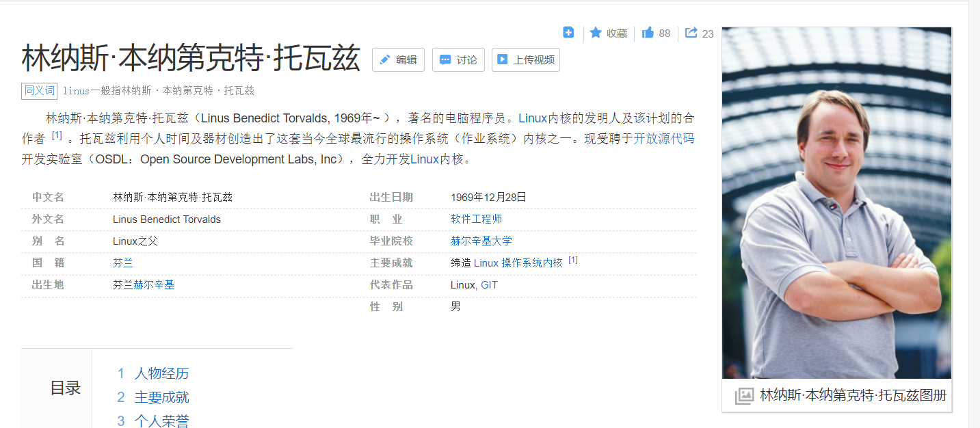The width and height of the screenshot is (980, 428).
Task: Click the gender value 男
Action: (x=455, y=306)
